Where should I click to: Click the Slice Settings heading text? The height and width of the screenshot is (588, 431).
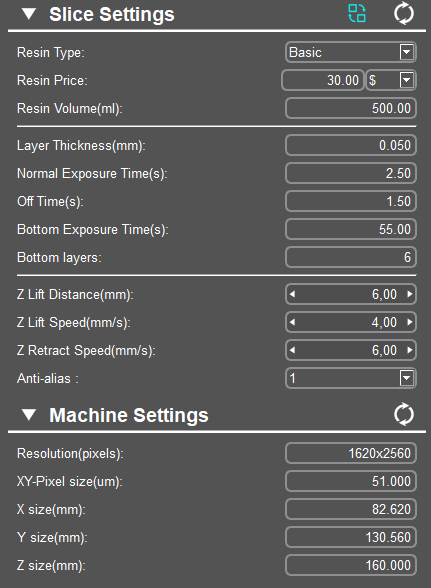click(112, 15)
